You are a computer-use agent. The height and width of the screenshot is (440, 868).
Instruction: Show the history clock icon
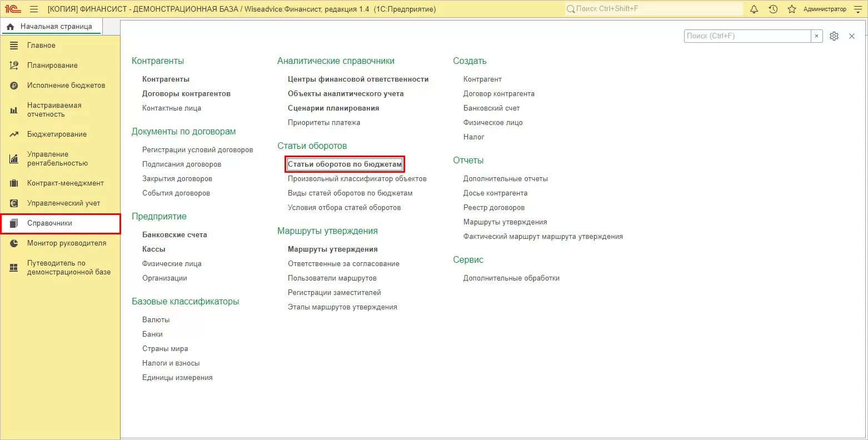[x=773, y=9]
